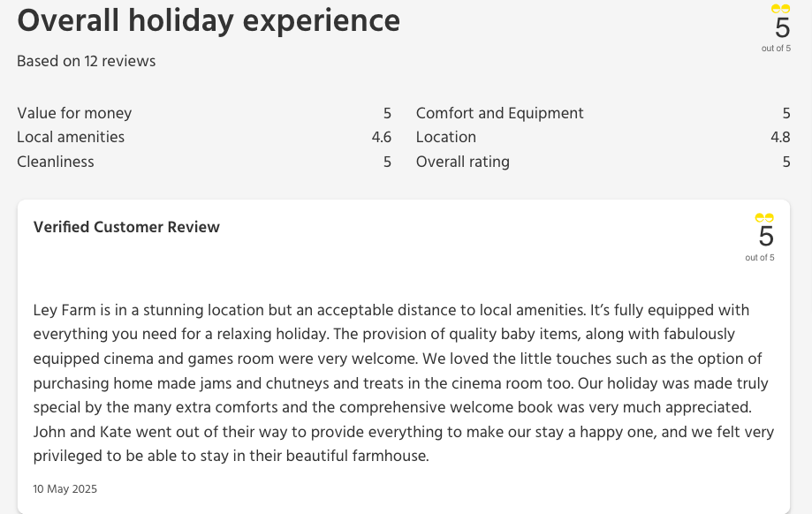This screenshot has width=812, height=514.
Task: Click the 4.8 score for Location
Action: 780,137
